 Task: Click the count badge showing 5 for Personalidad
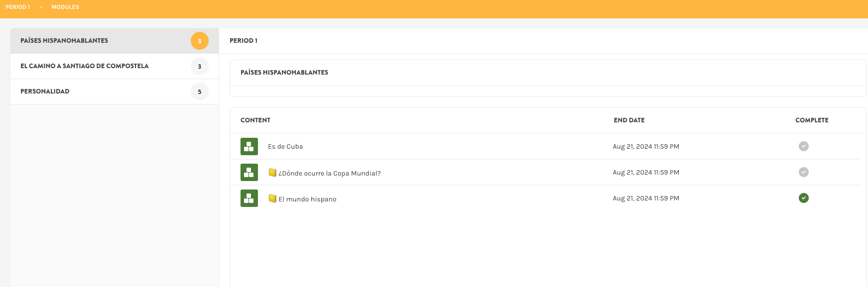(200, 92)
